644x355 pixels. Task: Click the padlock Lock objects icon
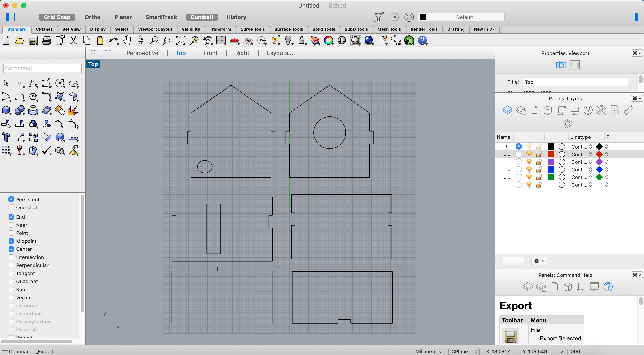click(302, 41)
